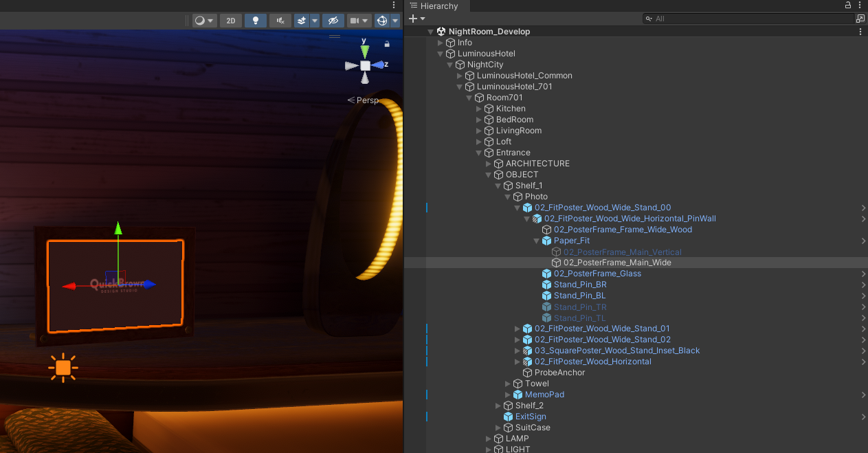The height and width of the screenshot is (453, 868).
Task: Click the cube icon of Shelf_1
Action: [509, 186]
